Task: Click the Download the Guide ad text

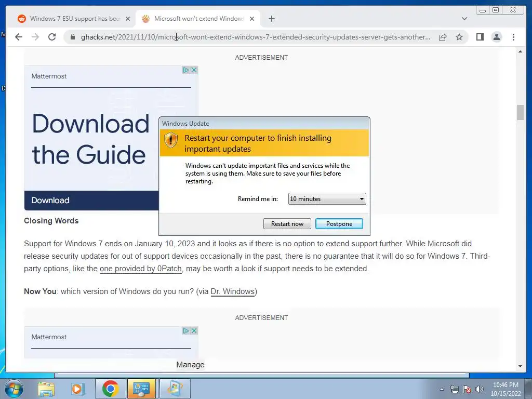Action: [x=90, y=139]
